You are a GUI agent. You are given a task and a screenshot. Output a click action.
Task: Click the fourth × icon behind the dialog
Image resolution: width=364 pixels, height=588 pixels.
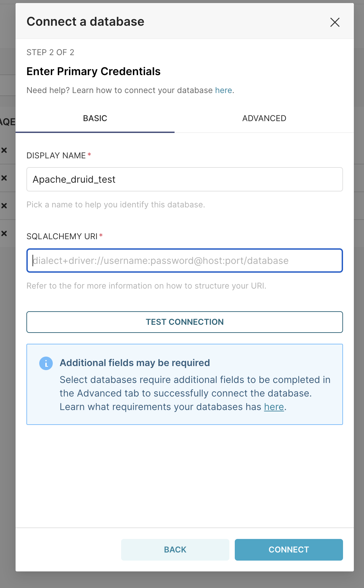click(x=4, y=233)
